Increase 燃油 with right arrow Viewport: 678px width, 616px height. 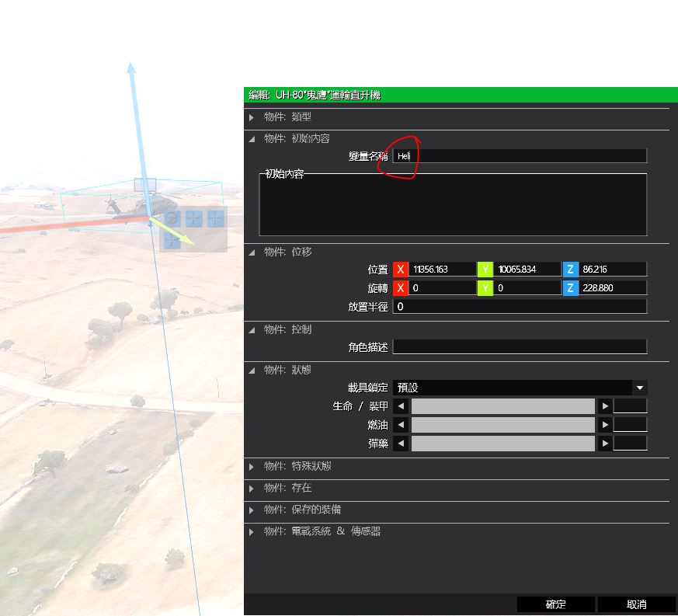(605, 425)
